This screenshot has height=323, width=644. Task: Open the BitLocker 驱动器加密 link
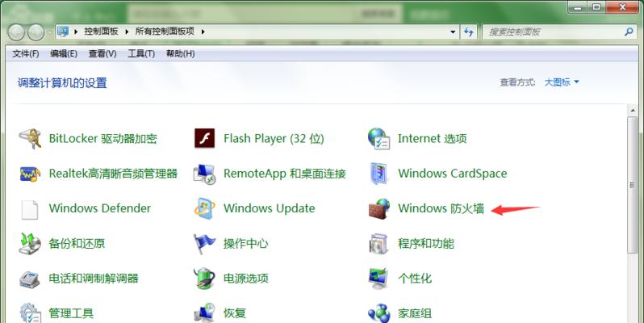tap(103, 139)
